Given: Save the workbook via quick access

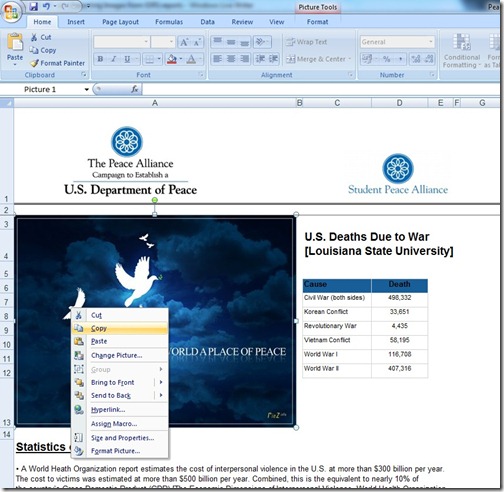Looking at the screenshot, I should pos(33,6).
